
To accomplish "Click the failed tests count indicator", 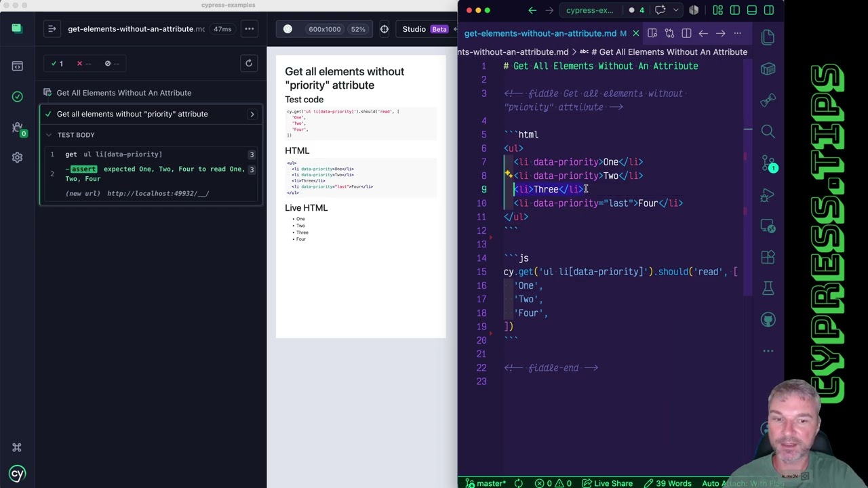I will [x=84, y=64].
